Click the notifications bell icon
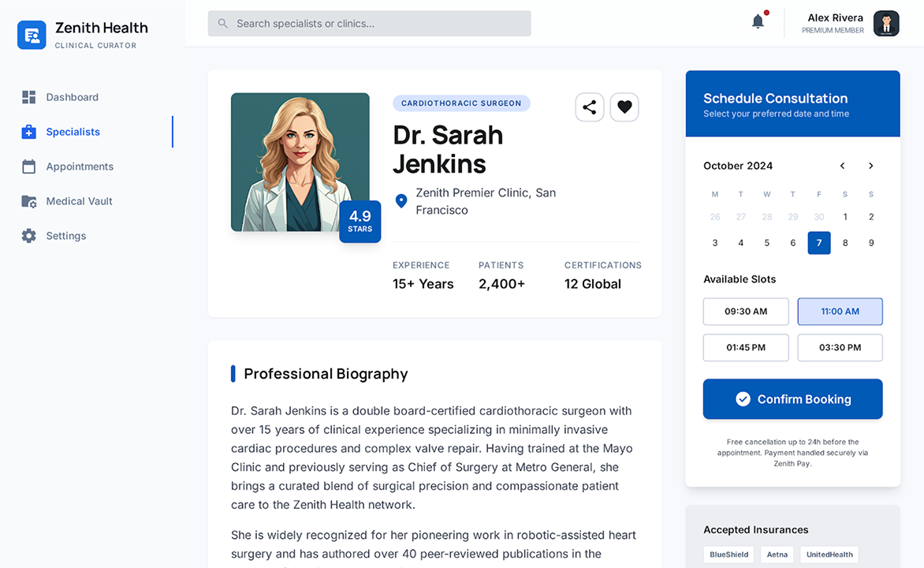The width and height of the screenshot is (924, 568). coord(757,21)
